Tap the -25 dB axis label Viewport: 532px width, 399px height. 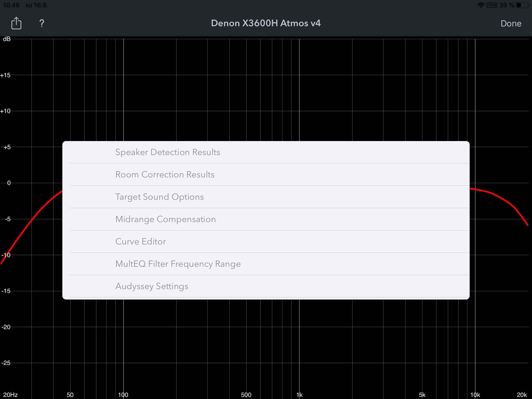pyautogui.click(x=6, y=363)
